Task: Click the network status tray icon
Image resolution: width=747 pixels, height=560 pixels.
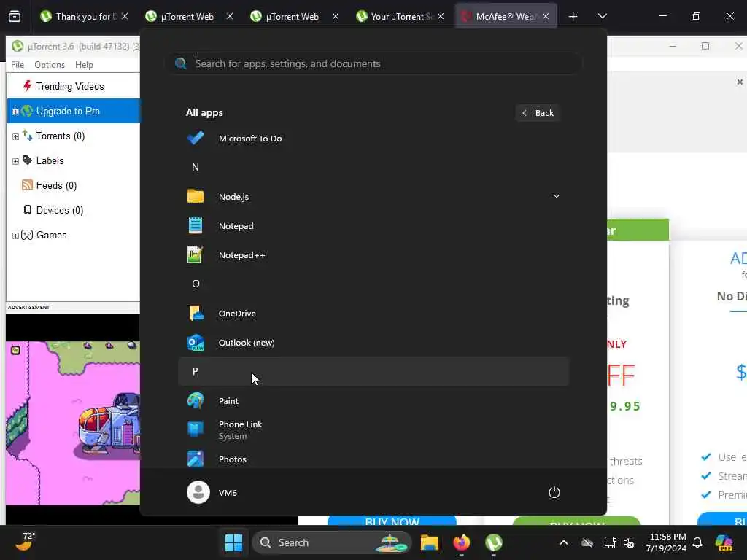Action: pyautogui.click(x=610, y=542)
